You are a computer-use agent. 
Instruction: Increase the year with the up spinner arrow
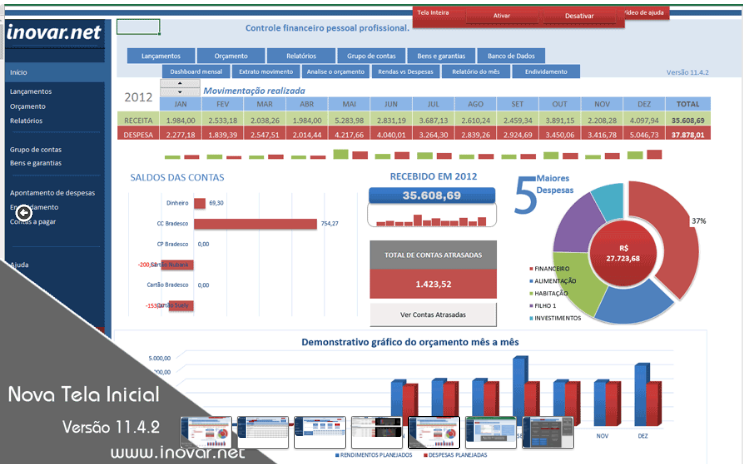point(180,83)
